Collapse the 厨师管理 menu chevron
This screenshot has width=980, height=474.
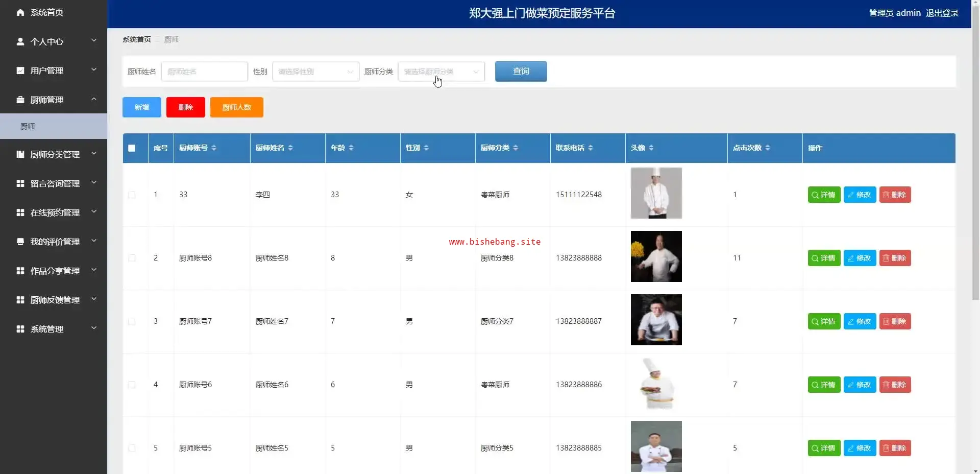point(94,99)
